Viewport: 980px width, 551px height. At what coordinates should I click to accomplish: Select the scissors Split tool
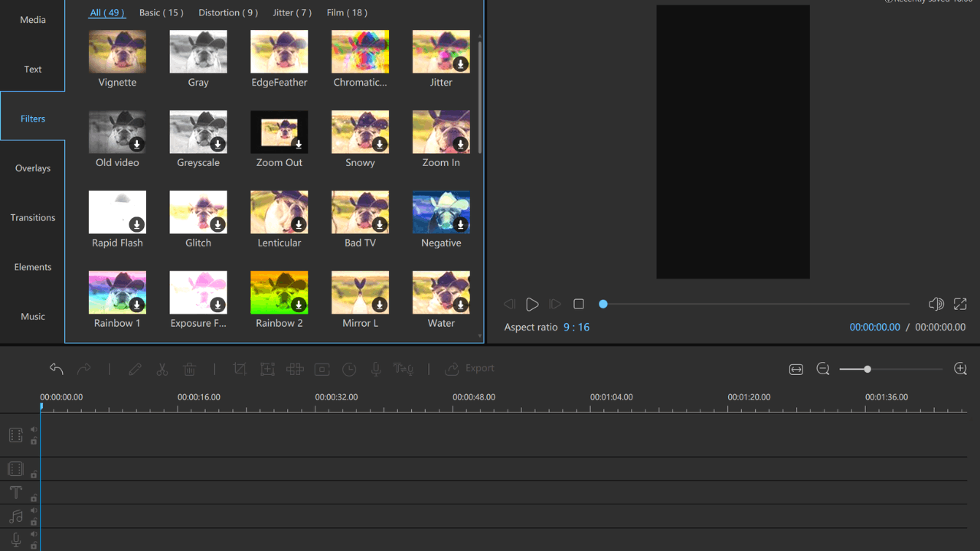[162, 369]
